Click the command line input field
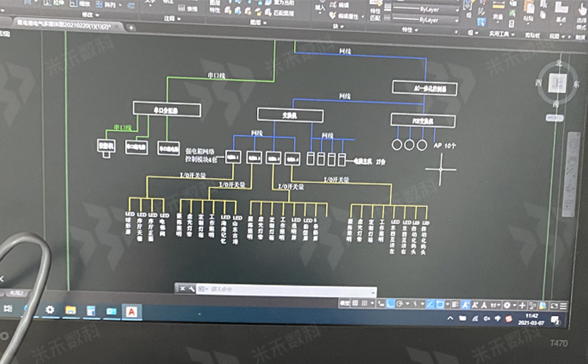 273,290
